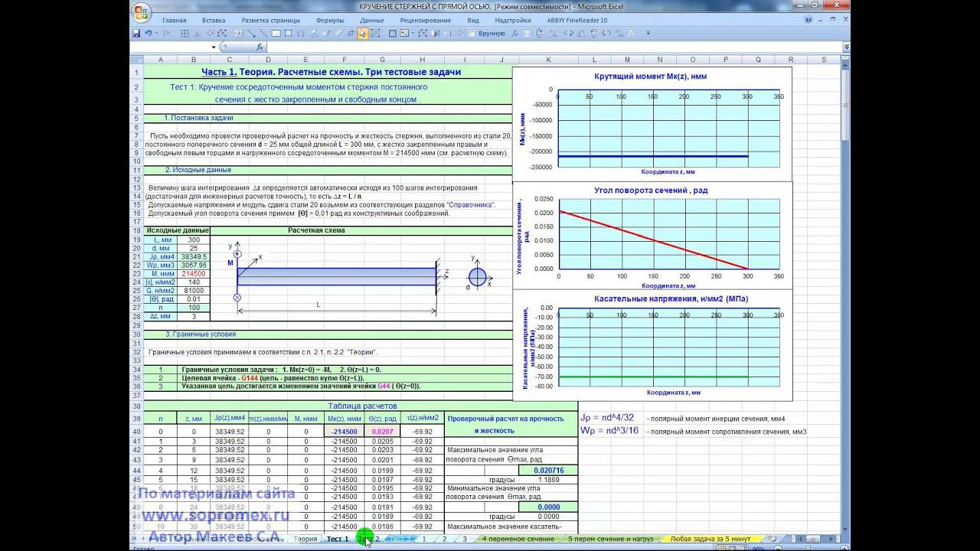
Task: Select the 'Wp = πd^3/16' formula text
Action: pyautogui.click(x=609, y=432)
